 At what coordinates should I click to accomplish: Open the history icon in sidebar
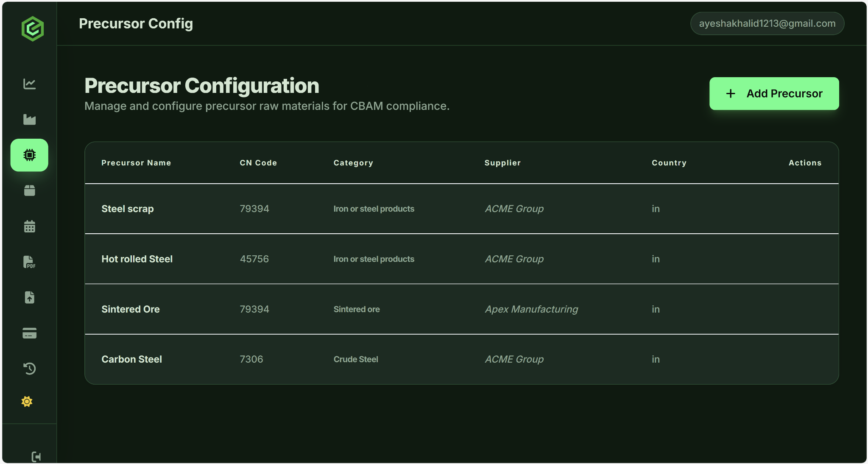(x=29, y=369)
